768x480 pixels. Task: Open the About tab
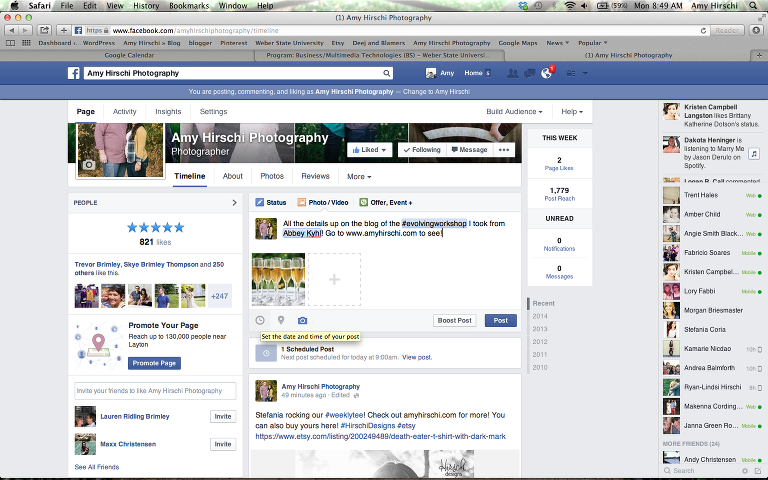(x=233, y=176)
